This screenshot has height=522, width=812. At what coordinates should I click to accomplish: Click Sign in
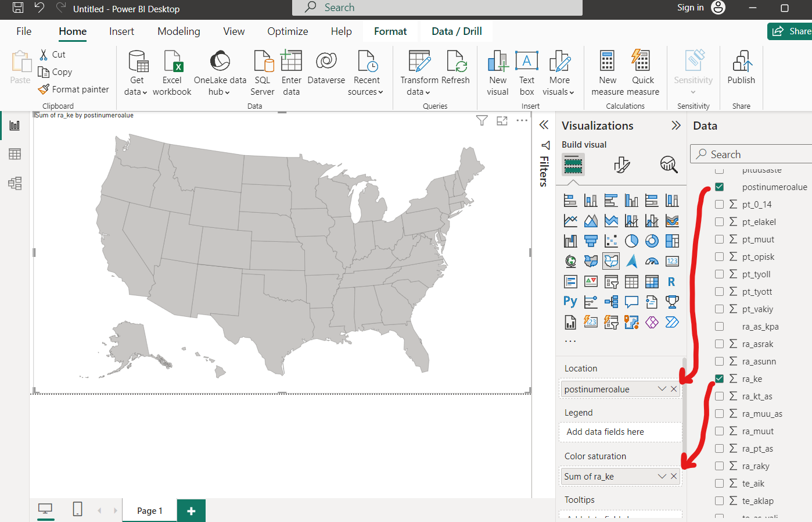pyautogui.click(x=690, y=8)
